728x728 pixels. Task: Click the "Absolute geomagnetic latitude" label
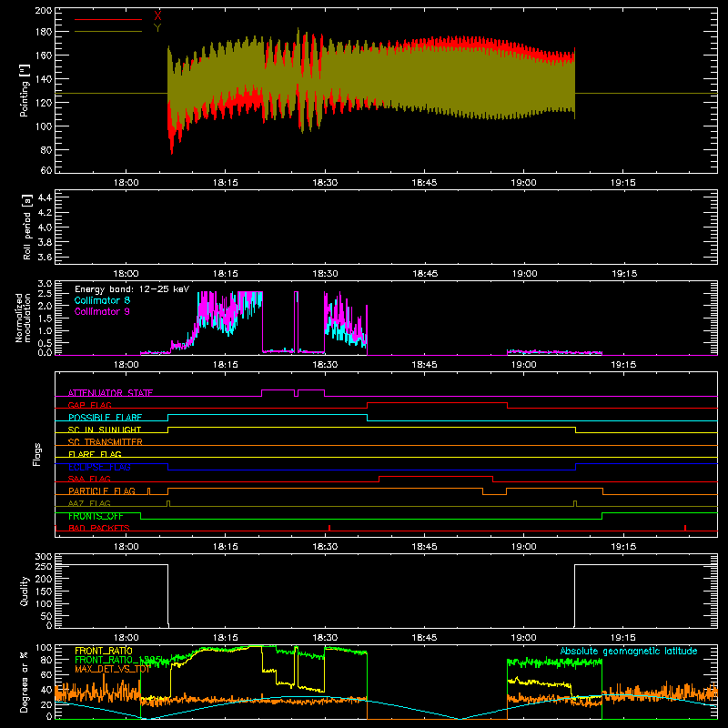click(629, 651)
